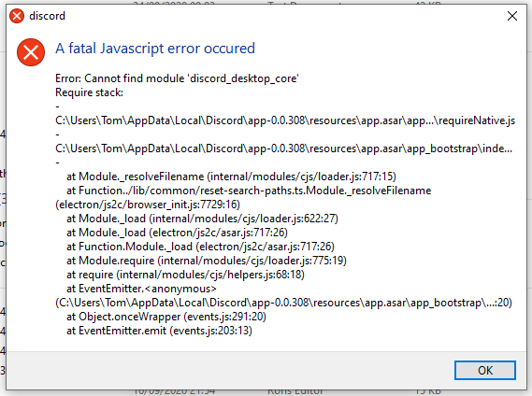Click the reset-search-paths.ts stack line
This screenshot has width=532, height=396.
click(249, 191)
